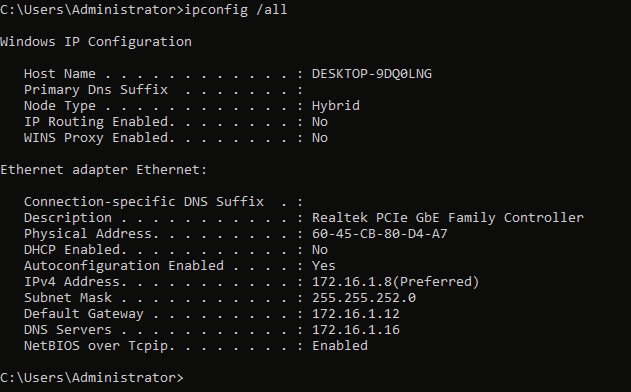Select the host name DESKTOP-9DQ0LNG

coord(371,74)
